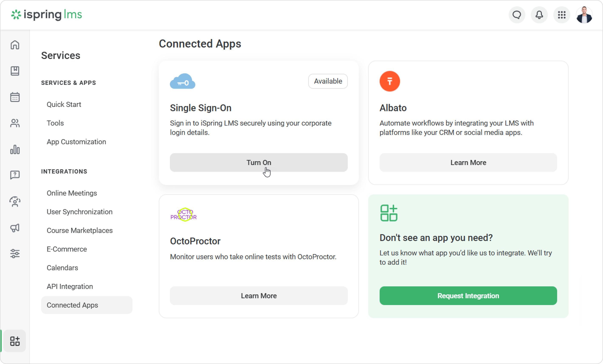Click the user profile avatar

pos(584,15)
